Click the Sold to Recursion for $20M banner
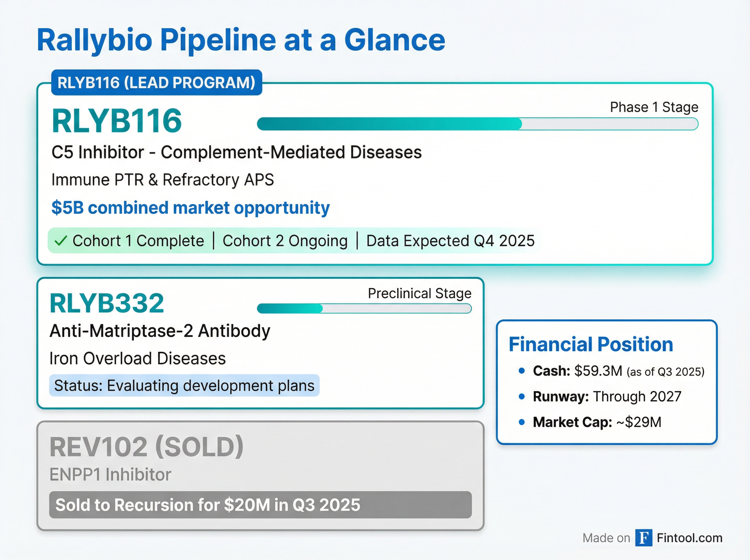Viewport: 750px width, 560px height. [x=260, y=505]
